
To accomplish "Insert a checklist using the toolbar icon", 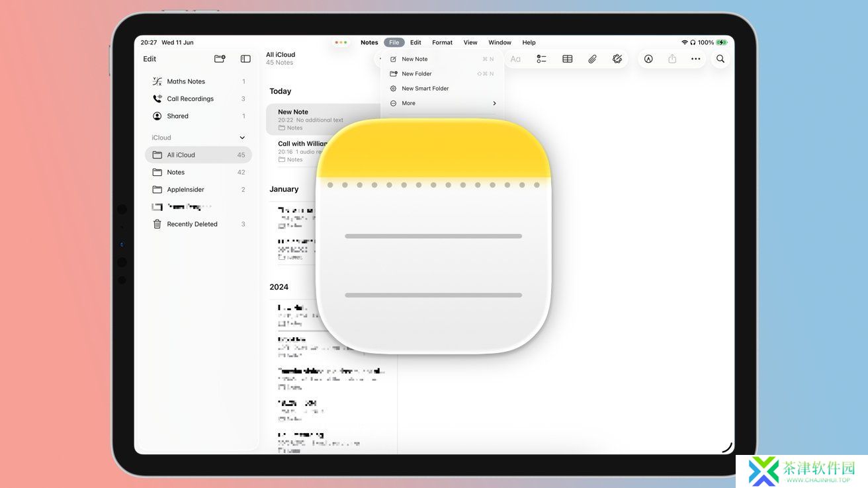I will (541, 59).
